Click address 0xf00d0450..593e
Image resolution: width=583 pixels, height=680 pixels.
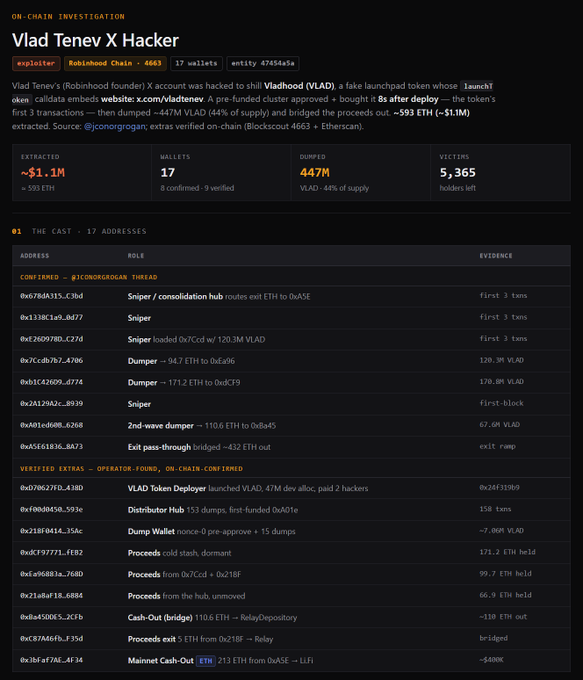tap(52, 510)
